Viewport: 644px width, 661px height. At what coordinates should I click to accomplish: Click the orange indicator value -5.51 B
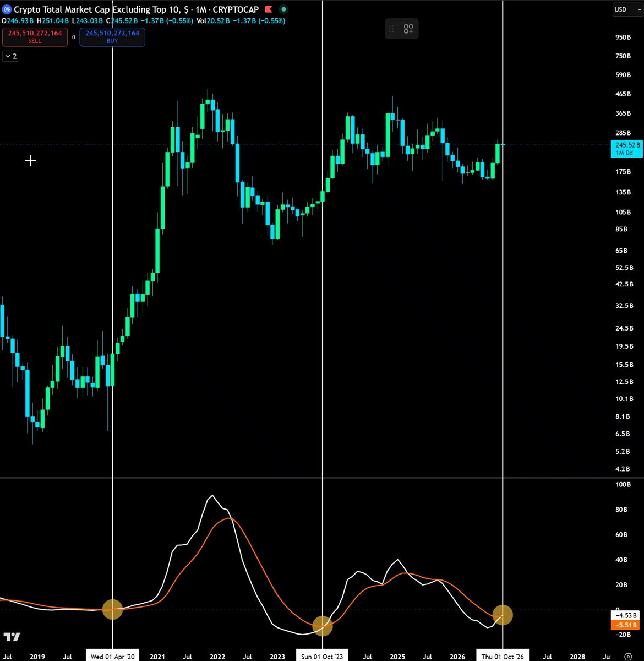626,625
